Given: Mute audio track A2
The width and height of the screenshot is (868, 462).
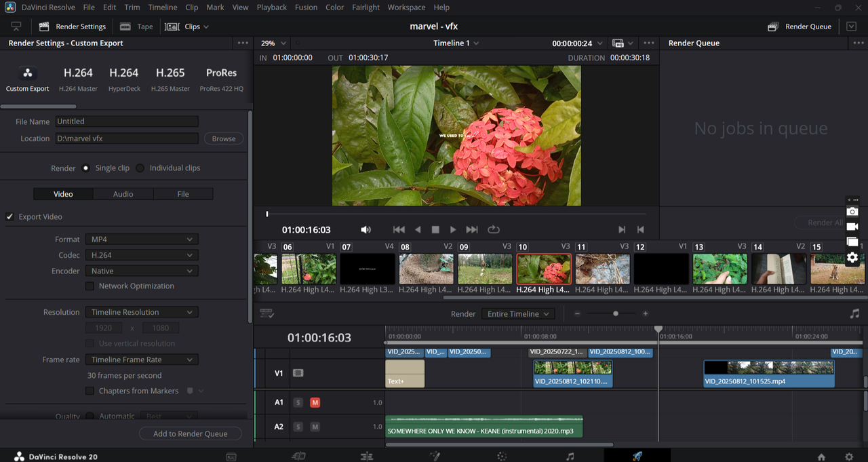Looking at the screenshot, I should 315,427.
